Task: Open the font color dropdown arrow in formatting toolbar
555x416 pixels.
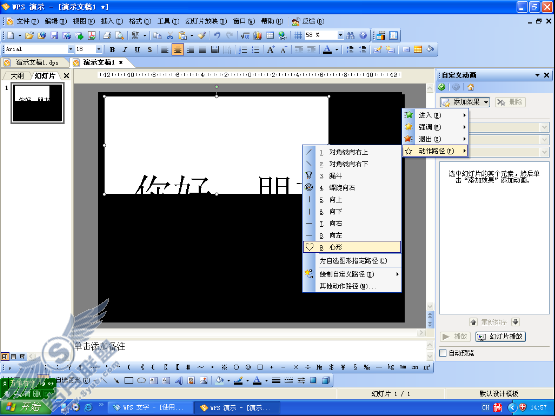Action: (336, 50)
